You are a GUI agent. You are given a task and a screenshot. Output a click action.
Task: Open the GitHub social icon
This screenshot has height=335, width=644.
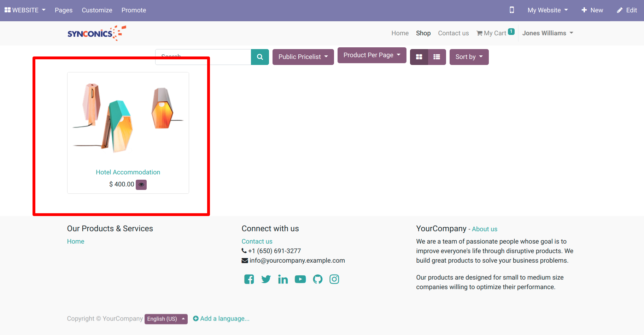317,279
